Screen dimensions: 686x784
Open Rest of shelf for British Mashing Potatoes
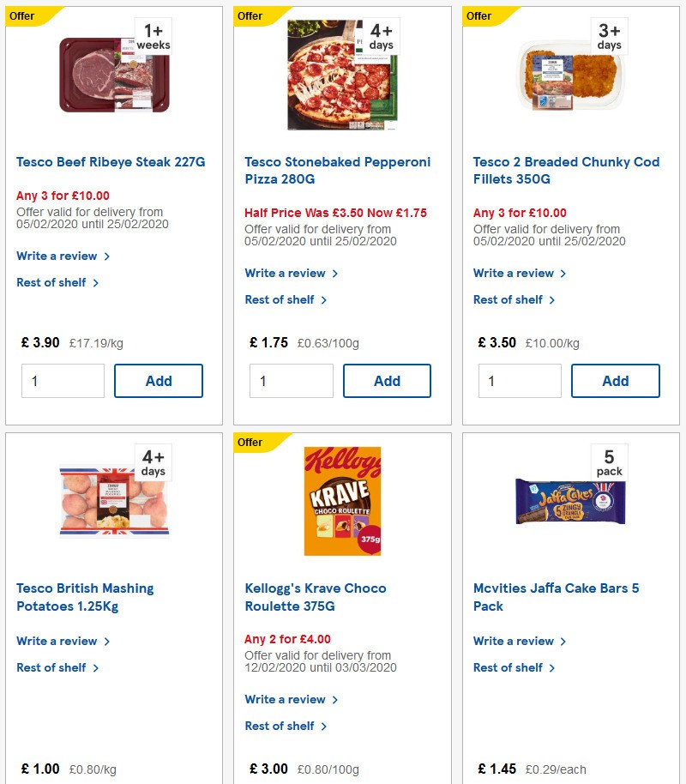point(51,667)
